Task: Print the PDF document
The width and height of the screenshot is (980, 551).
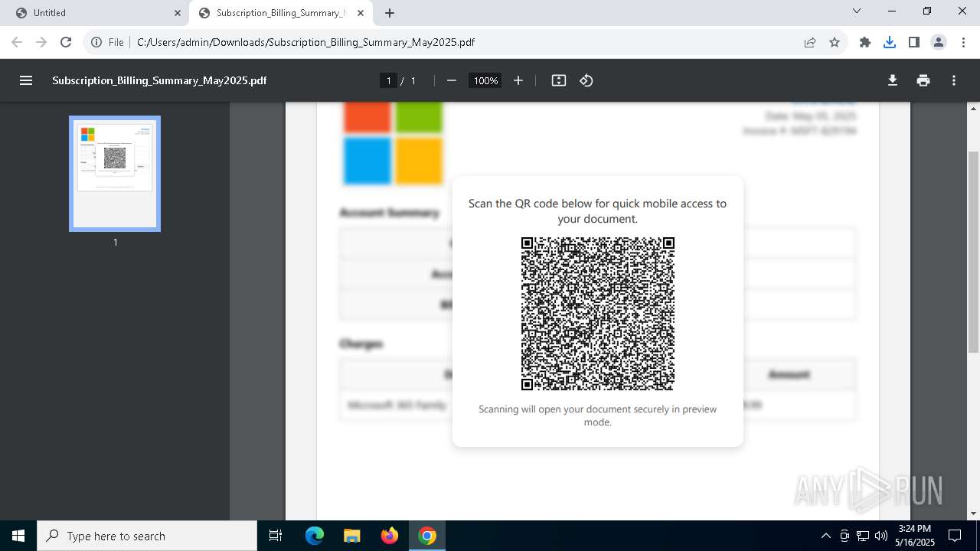Action: point(923,80)
